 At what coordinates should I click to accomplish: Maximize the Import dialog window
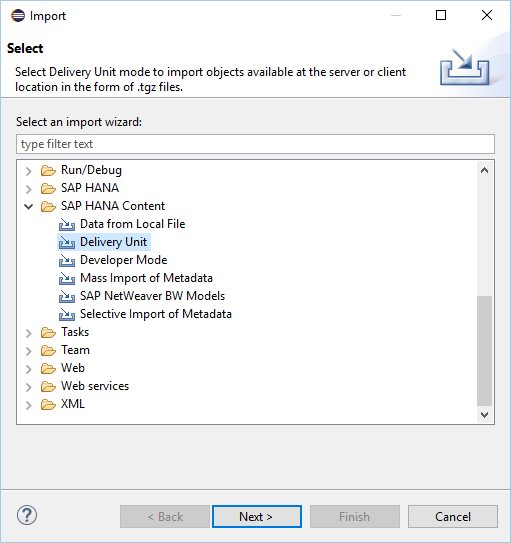(441, 15)
